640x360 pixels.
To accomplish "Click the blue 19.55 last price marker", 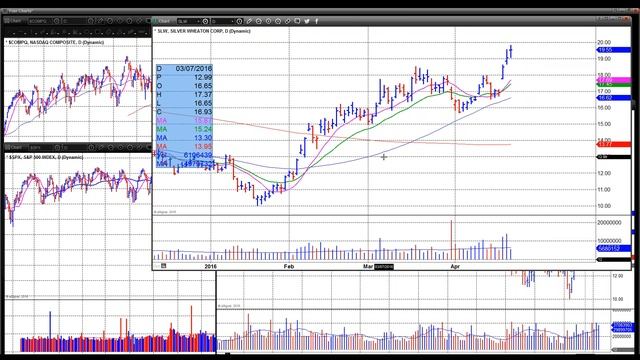I will 613,50.
